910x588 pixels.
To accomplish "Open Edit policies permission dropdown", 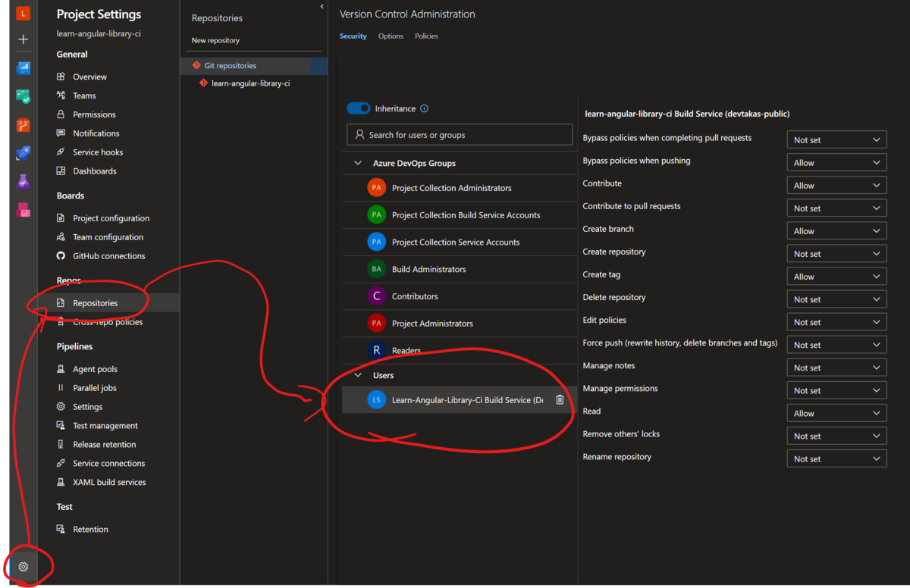I will click(x=836, y=322).
